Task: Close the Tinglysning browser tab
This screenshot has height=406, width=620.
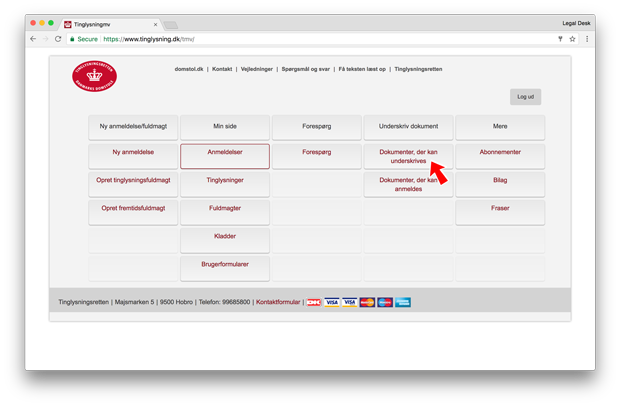Action: click(x=155, y=25)
